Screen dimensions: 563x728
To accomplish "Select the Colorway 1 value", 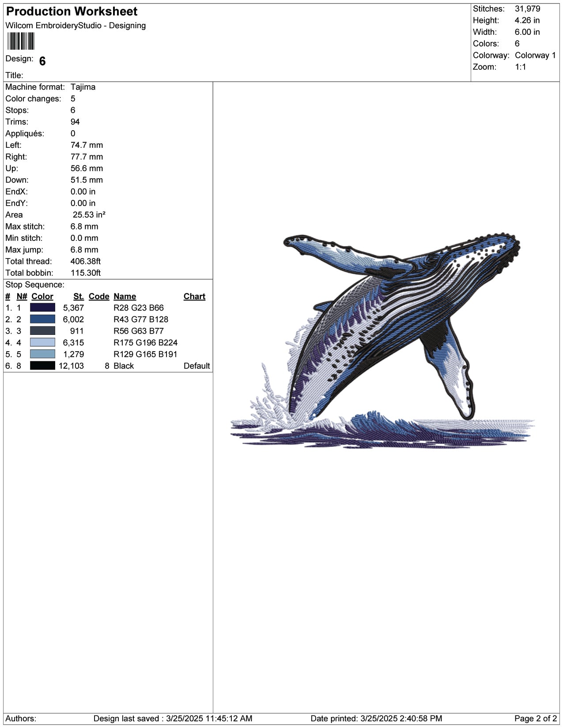I will point(535,55).
